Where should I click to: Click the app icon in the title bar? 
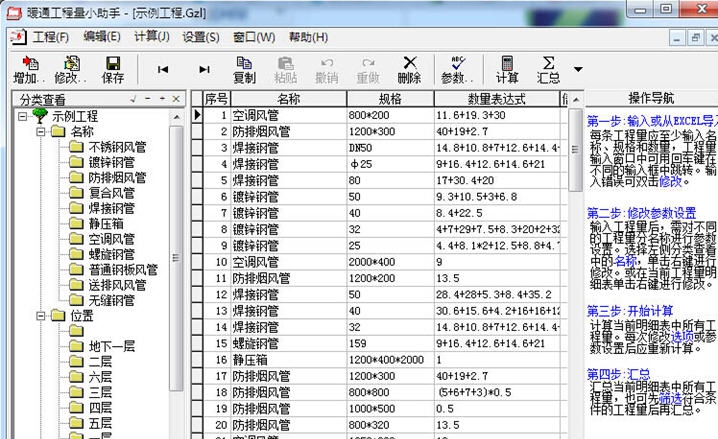(13, 12)
